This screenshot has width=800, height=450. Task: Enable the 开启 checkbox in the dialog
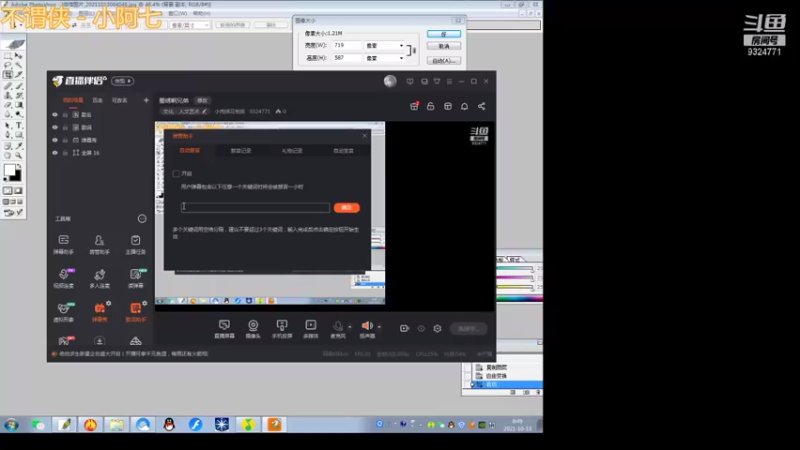176,173
